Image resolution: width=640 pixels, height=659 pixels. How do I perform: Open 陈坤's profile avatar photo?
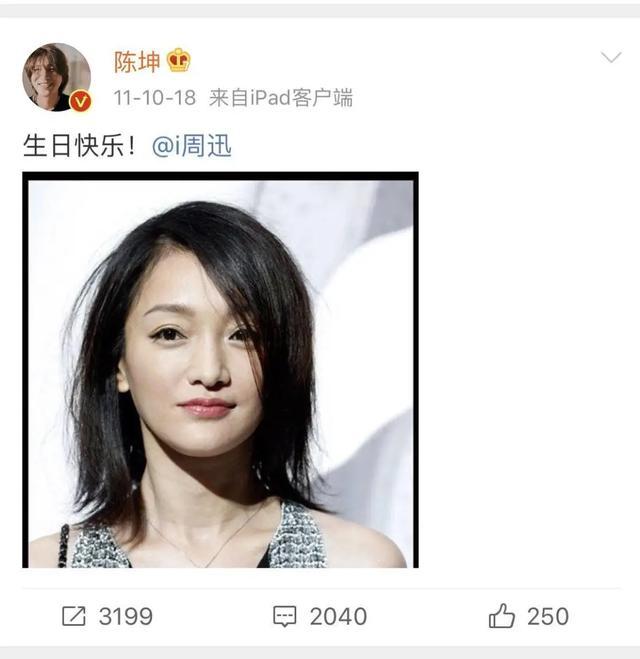pyautogui.click(x=56, y=77)
